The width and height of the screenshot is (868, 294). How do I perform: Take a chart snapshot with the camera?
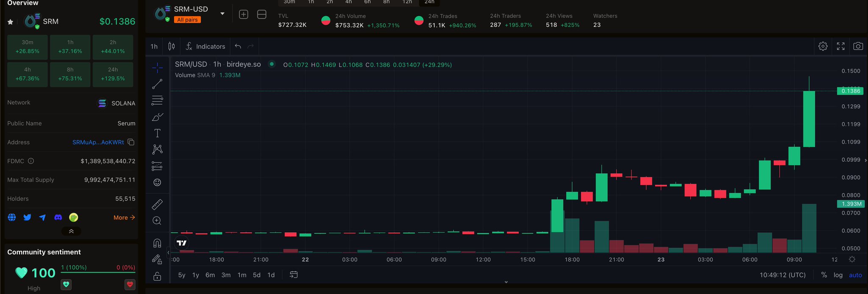pos(858,46)
